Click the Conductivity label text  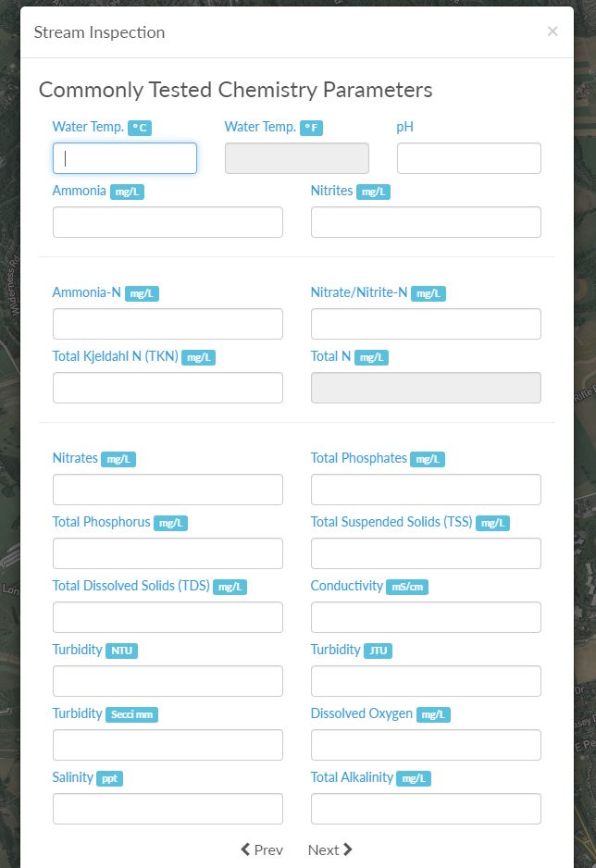[346, 586]
